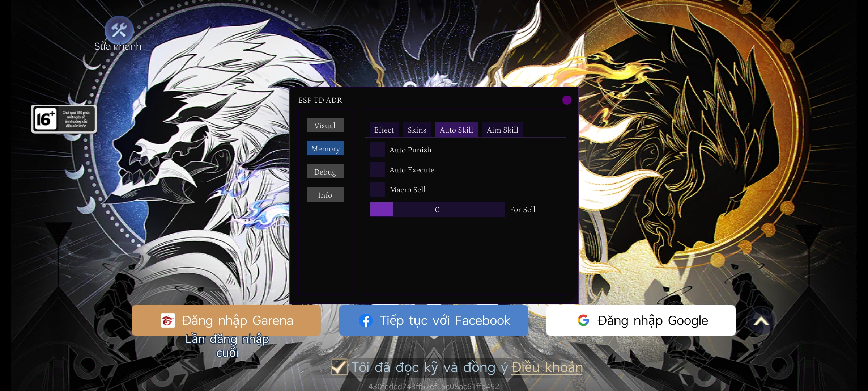
Task: Expand the login options with up chevron
Action: click(761, 321)
